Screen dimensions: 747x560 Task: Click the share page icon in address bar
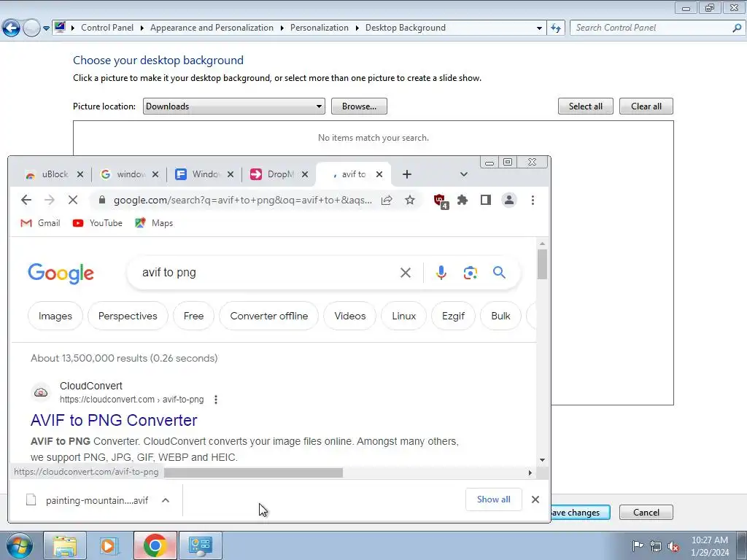[387, 200]
